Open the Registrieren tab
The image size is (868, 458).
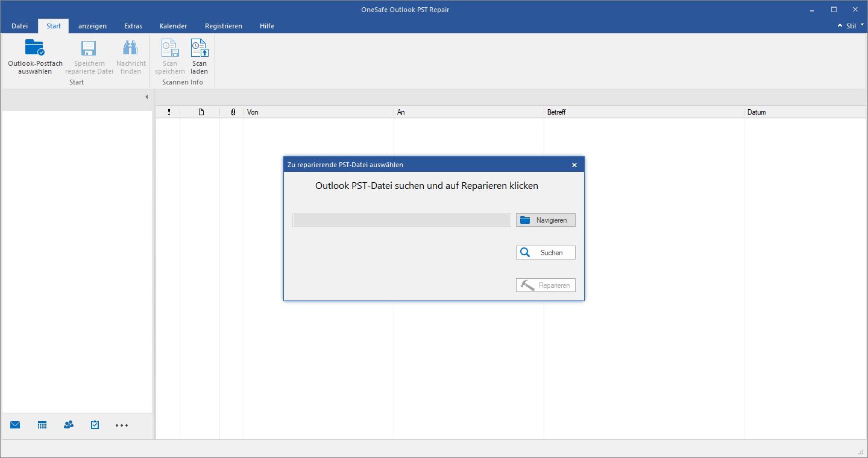224,26
